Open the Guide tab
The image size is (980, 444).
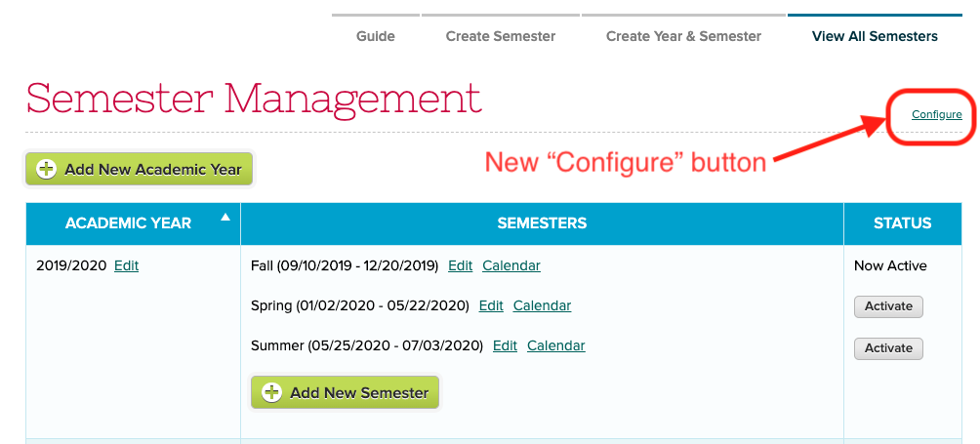[376, 36]
